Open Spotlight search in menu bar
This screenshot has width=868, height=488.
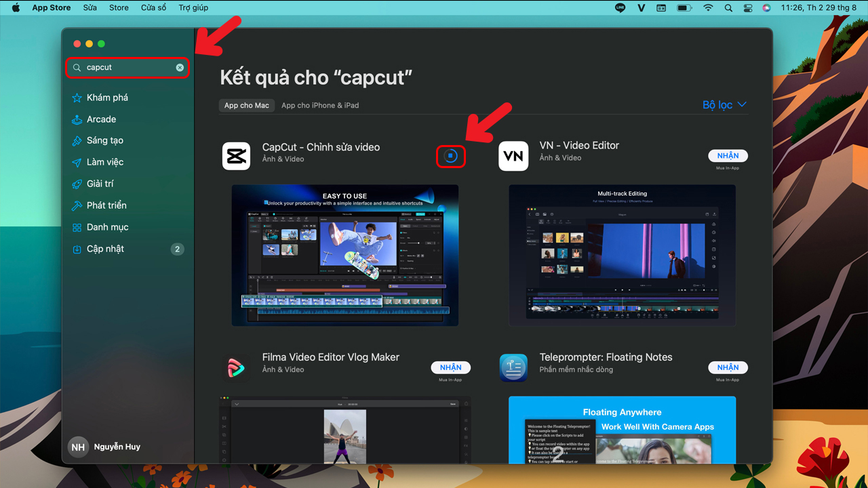point(728,7)
